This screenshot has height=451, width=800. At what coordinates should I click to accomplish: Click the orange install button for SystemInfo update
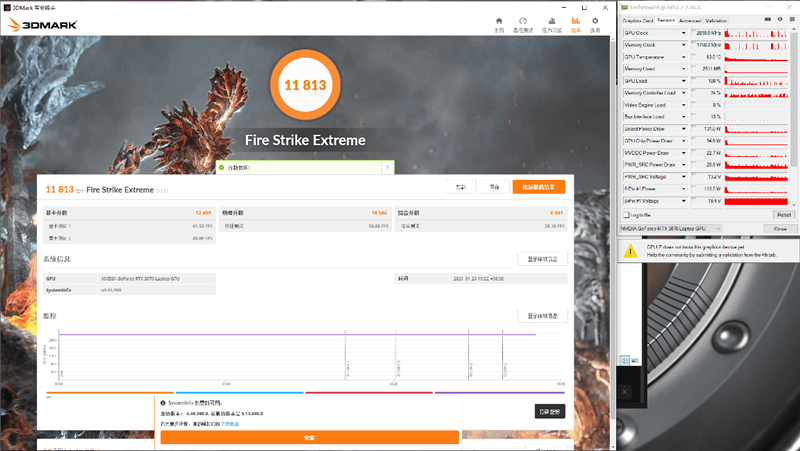[x=310, y=437]
